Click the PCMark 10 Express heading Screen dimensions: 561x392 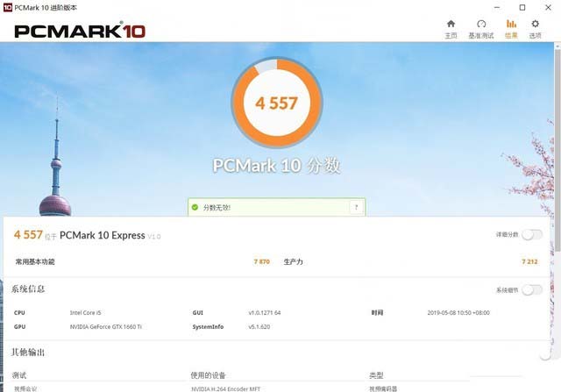[x=103, y=235]
